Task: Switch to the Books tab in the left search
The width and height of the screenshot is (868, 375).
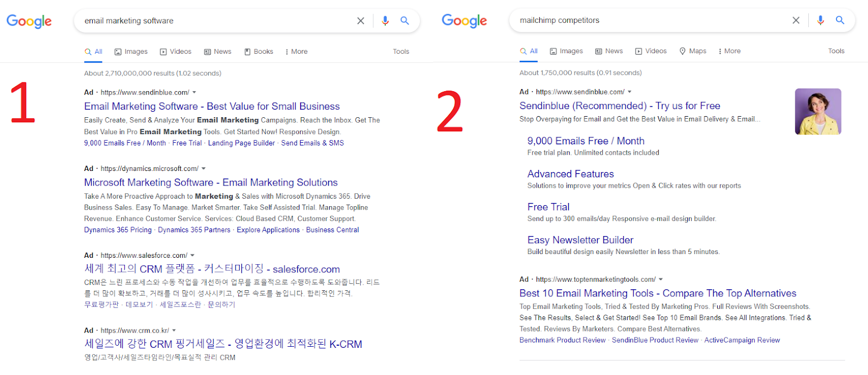Action: pyautogui.click(x=259, y=52)
